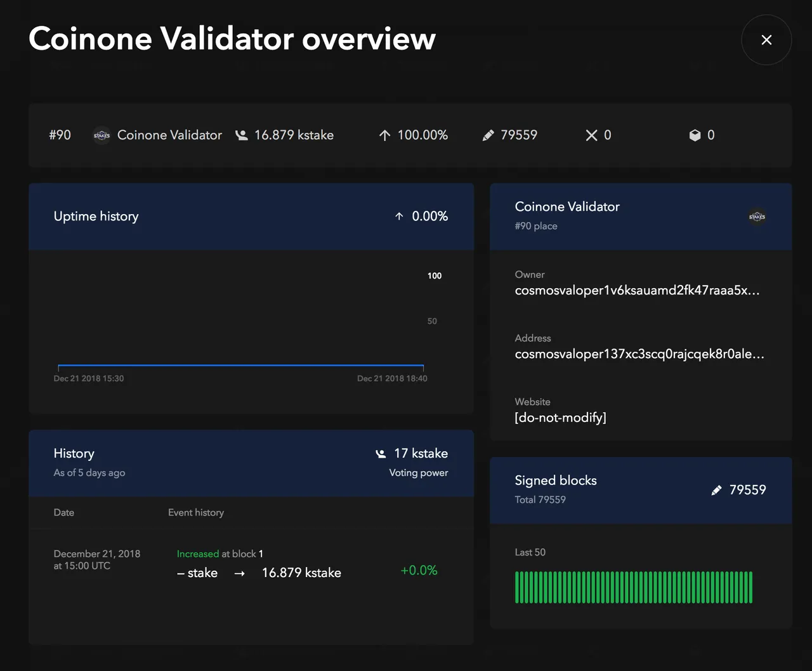812x671 pixels.
Task: Click the 16.879 kstake value in event row
Action: click(301, 573)
